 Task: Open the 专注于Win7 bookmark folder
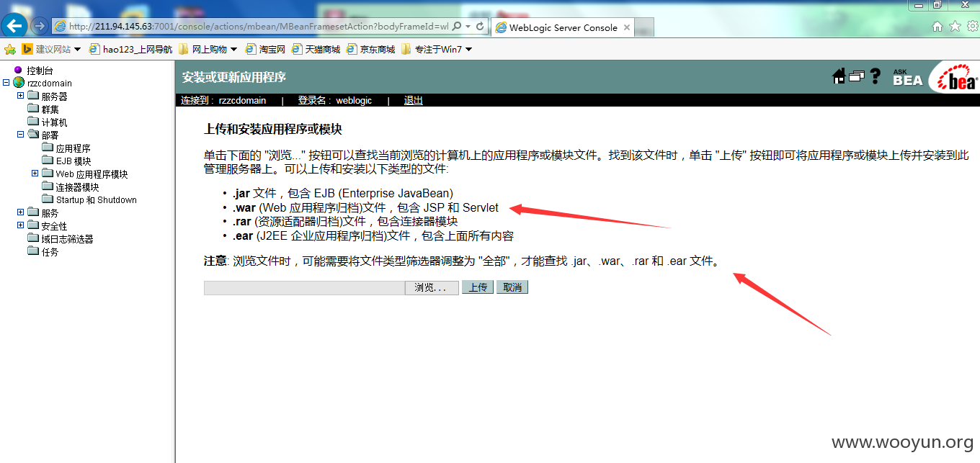tap(437, 49)
